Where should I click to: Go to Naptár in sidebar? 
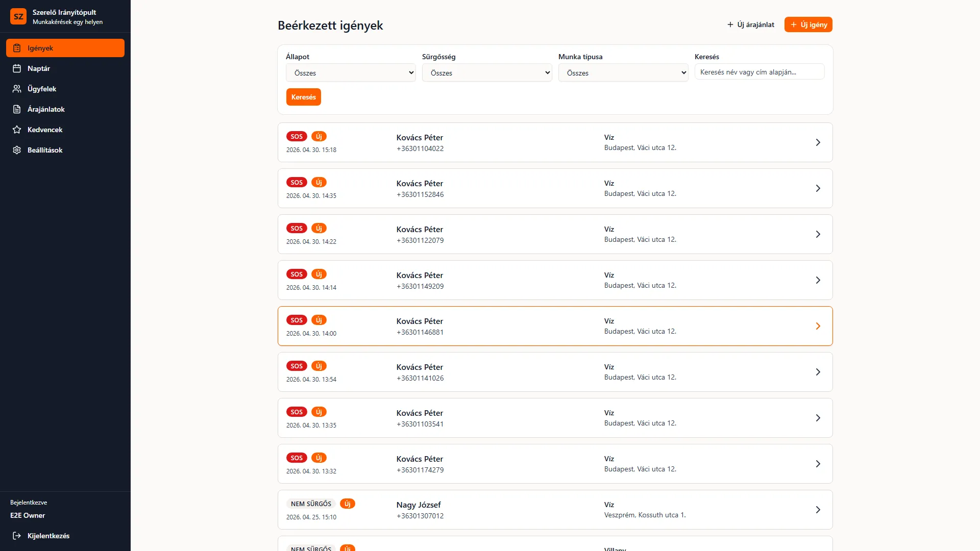pos(65,68)
